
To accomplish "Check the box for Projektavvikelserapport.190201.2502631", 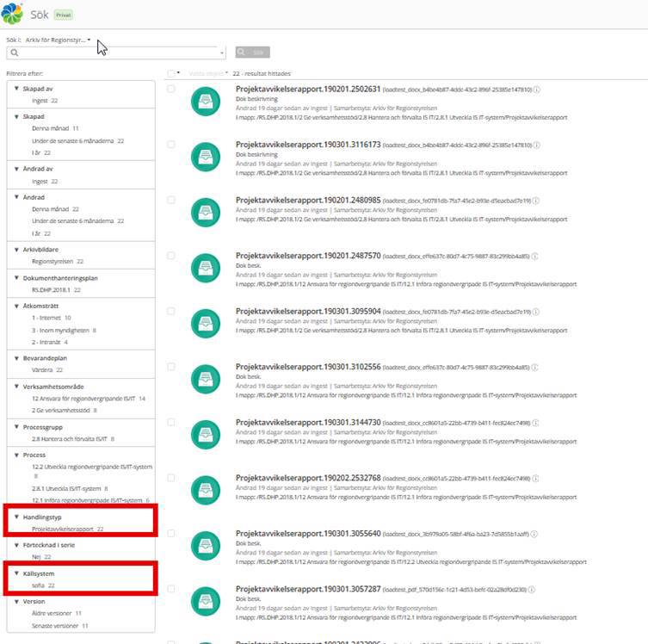I will 171,89.
